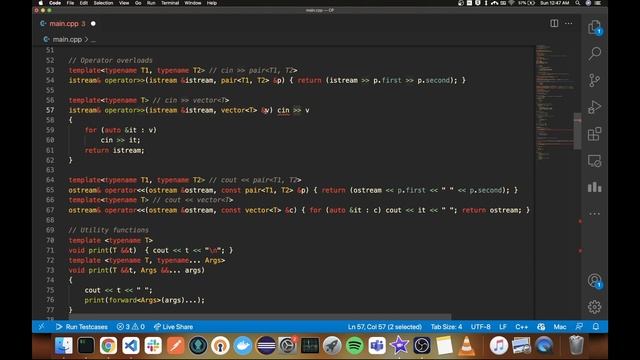The width and height of the screenshot is (640, 360).
Task: Open the Explorer view in activity bar
Action: click(x=594, y=27)
